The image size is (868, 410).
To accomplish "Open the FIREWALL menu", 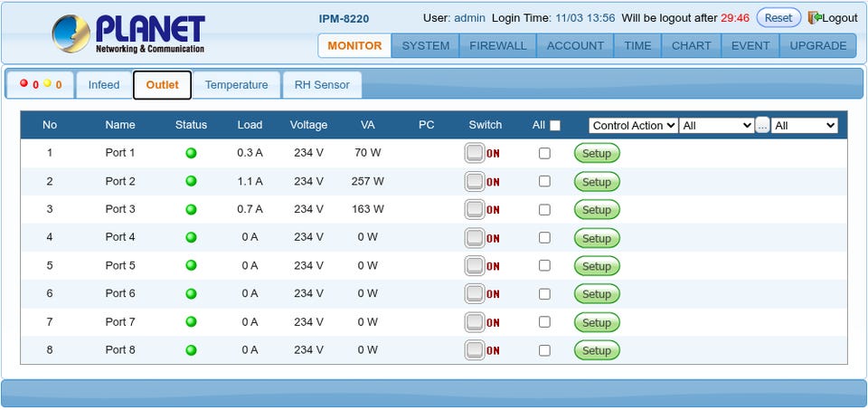I will pyautogui.click(x=497, y=45).
